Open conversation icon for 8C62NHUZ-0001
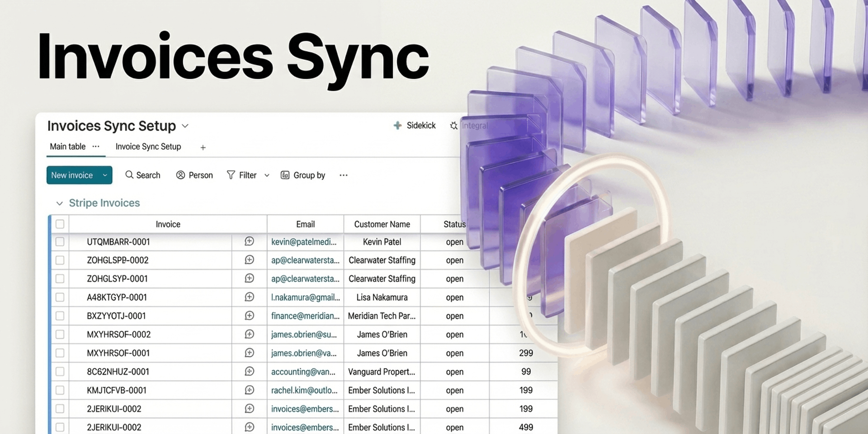 pyautogui.click(x=249, y=371)
